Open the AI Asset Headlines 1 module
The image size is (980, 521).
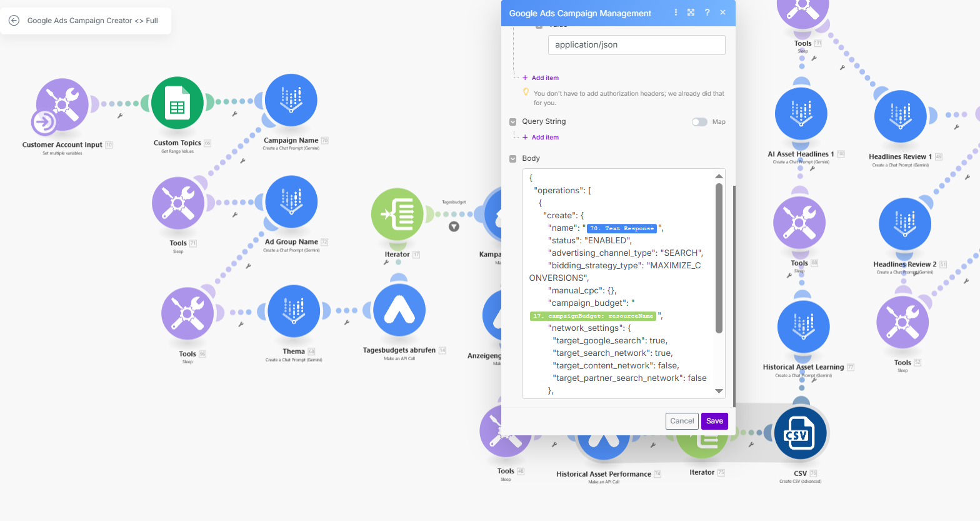point(801,114)
